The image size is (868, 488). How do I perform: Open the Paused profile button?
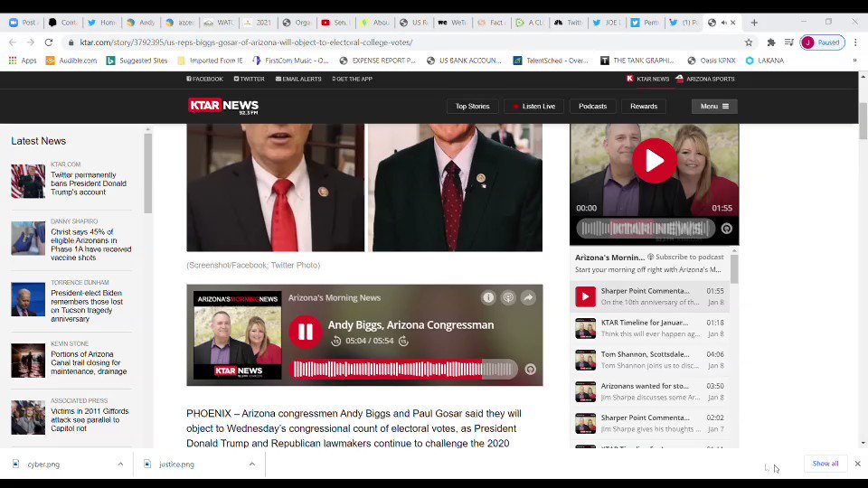[822, 42]
